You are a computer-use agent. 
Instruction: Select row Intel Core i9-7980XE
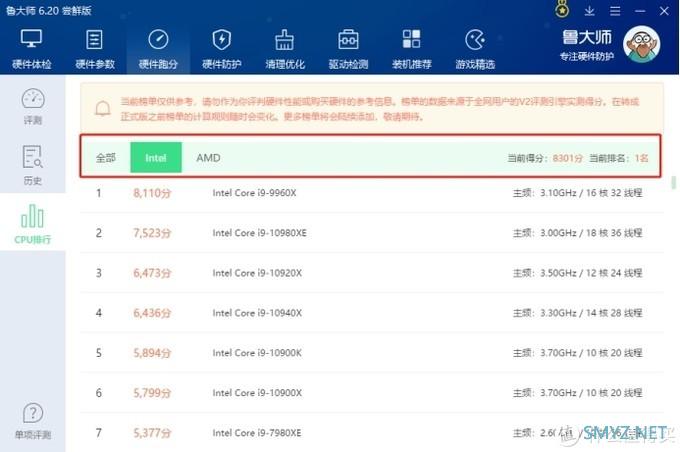[372, 432]
